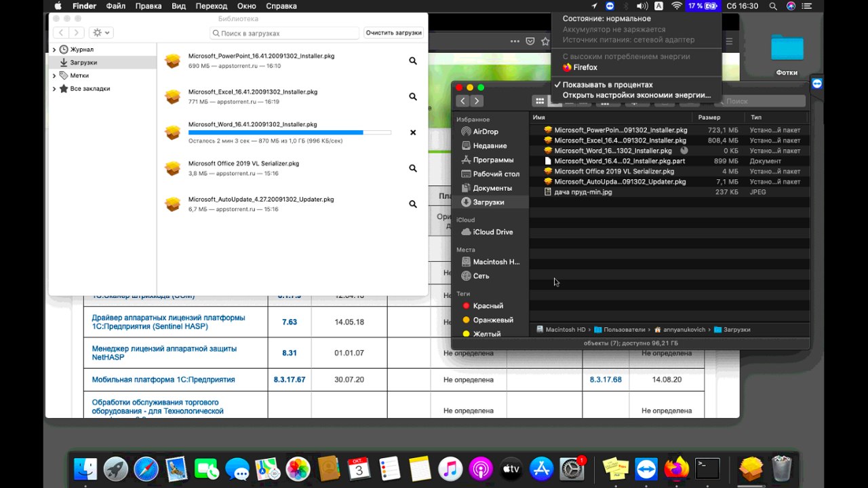
Task: Open the Вид menu in the menu bar
Action: 178,5
